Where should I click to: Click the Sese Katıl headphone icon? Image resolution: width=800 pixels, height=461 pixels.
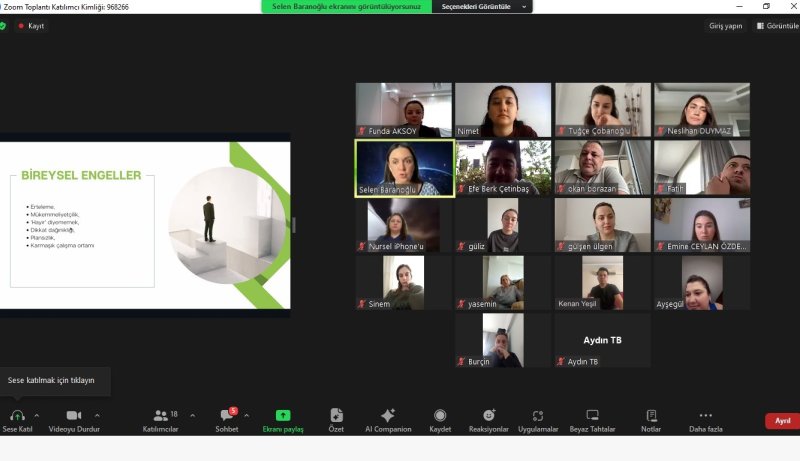[x=17, y=416]
